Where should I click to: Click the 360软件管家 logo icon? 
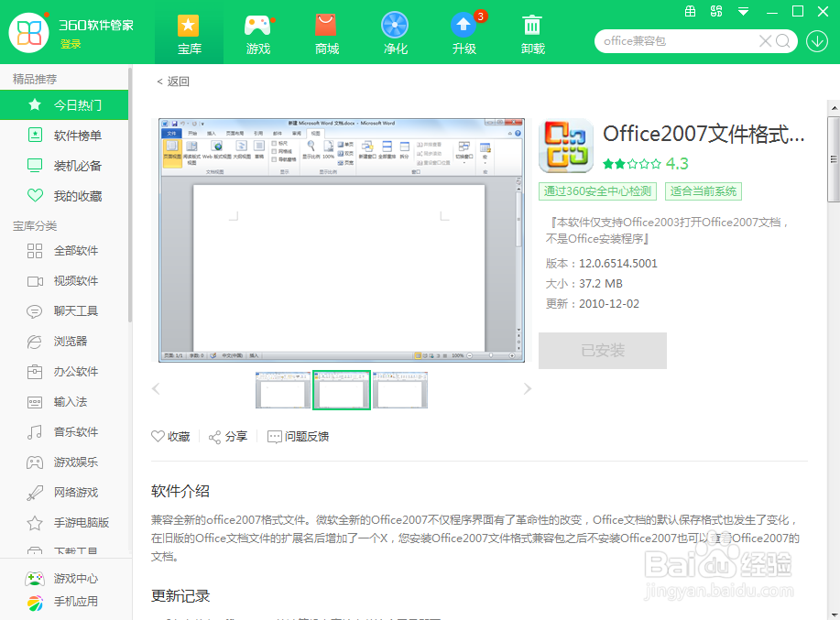tap(29, 33)
